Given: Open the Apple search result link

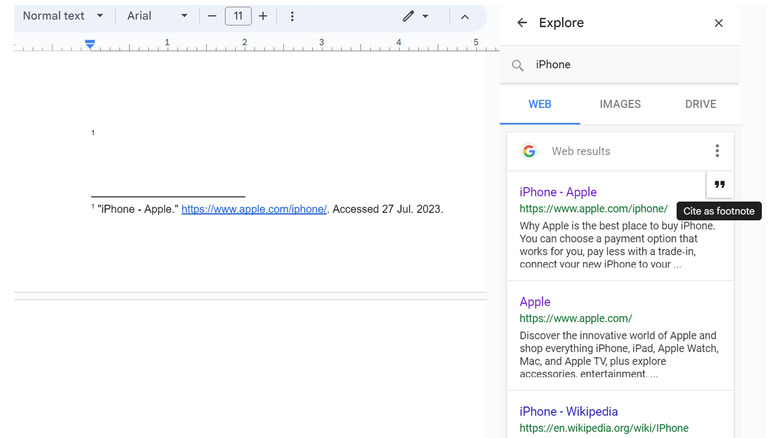Looking at the screenshot, I should click(535, 302).
